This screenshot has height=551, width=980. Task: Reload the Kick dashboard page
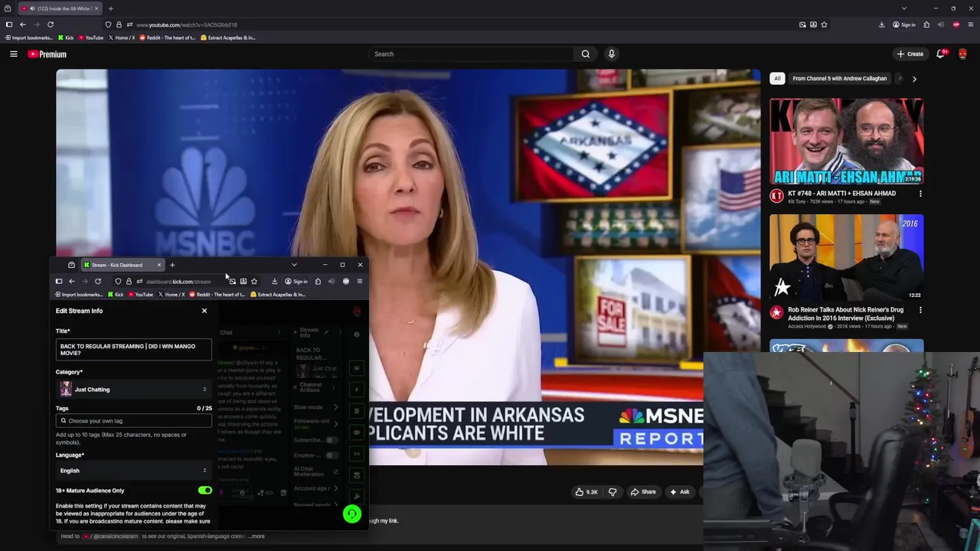(x=98, y=282)
